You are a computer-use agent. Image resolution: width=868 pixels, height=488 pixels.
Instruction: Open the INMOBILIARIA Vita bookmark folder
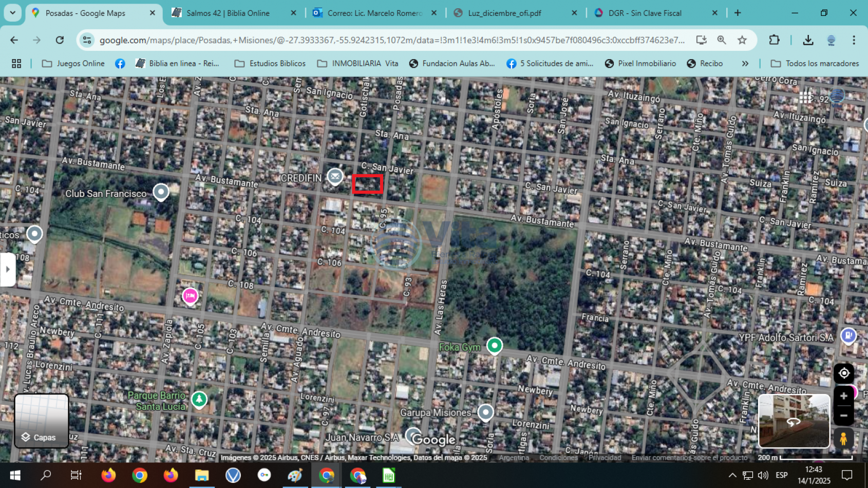[357, 64]
